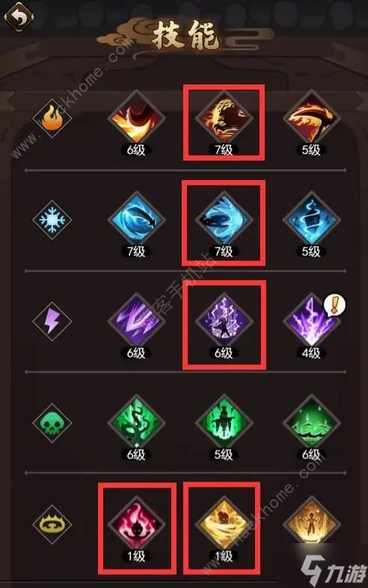Viewport: 368px width, 588px height.
Task: Open the level 1 golden whirlwind skill
Action: 224,524
